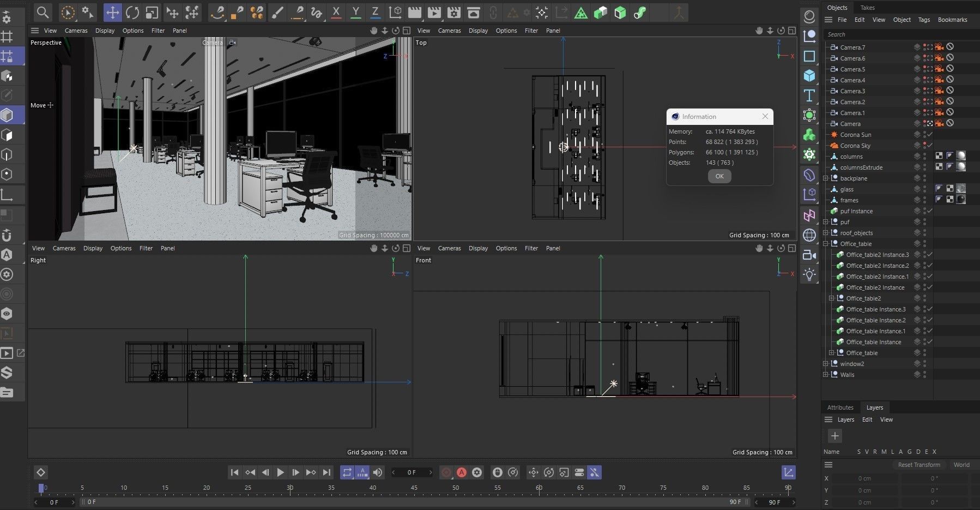Choose the paint brush tool in toolbar
980x510 pixels.
[x=277, y=12]
